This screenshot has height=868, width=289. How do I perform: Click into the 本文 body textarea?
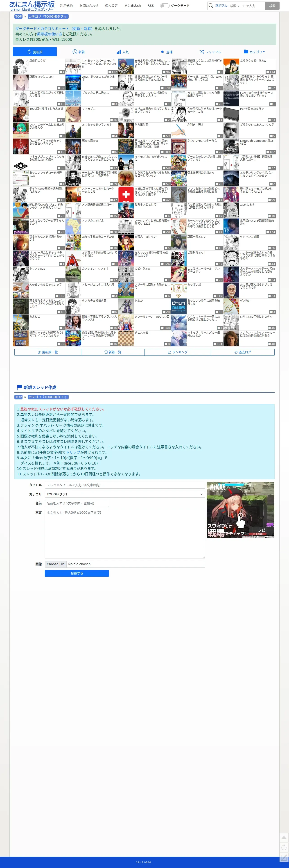[x=125, y=533]
